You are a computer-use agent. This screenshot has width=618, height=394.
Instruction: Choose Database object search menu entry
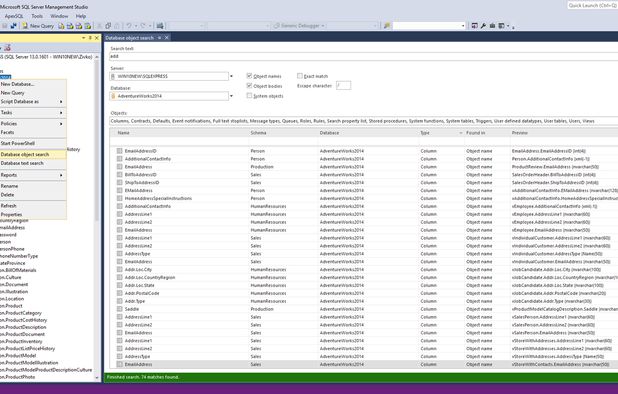pyautogui.click(x=33, y=154)
